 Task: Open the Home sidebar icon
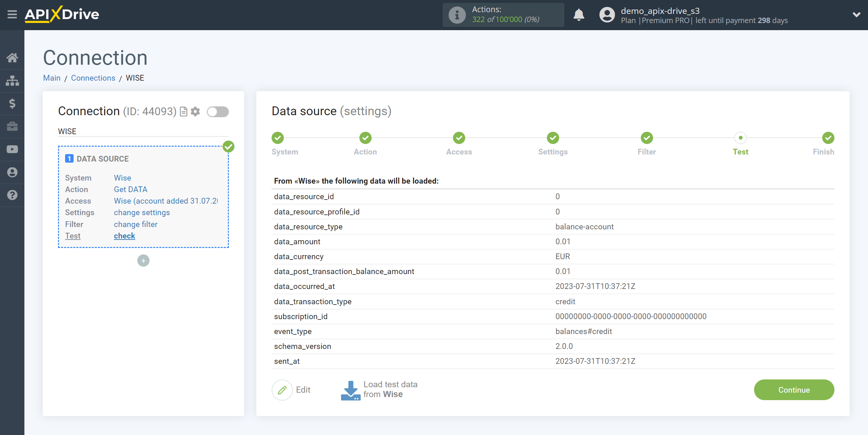tap(12, 58)
